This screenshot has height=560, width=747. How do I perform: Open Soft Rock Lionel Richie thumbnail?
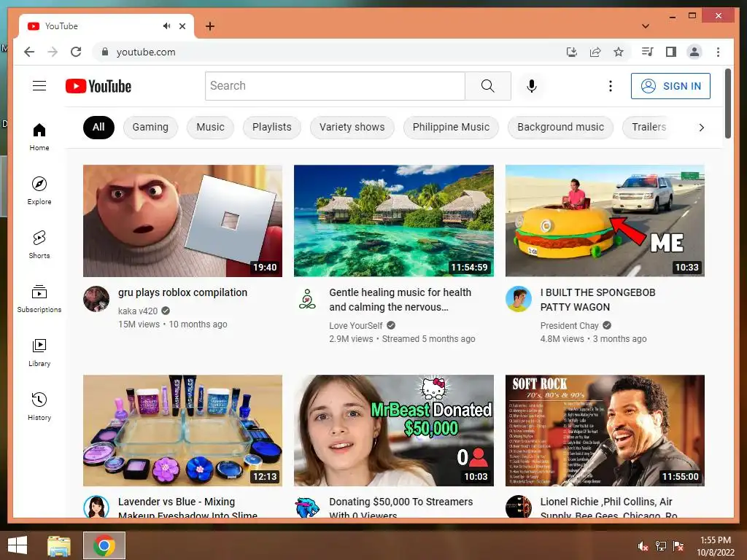[x=605, y=430]
